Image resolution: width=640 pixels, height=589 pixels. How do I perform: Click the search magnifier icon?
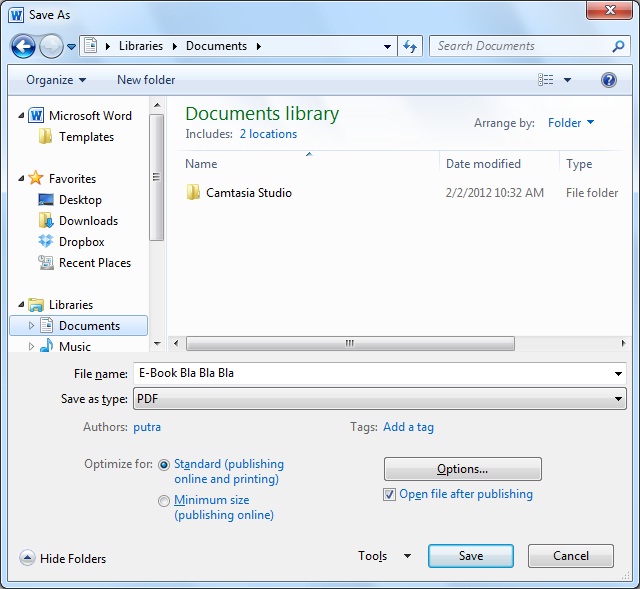coord(618,46)
